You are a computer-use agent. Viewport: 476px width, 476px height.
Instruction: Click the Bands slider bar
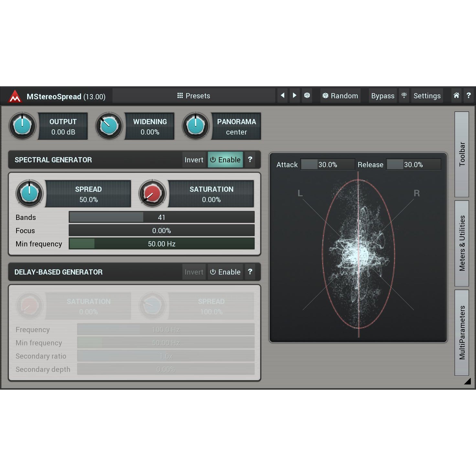[x=161, y=217]
